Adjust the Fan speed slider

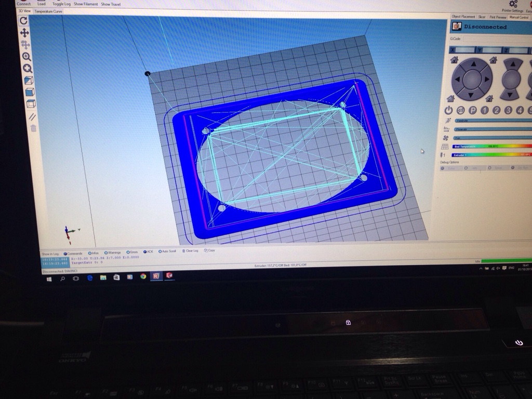pos(493,138)
